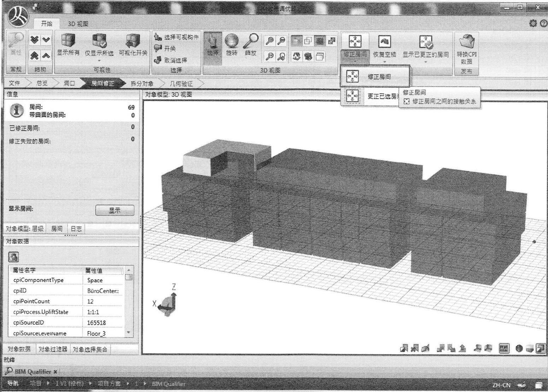Click the ZH-CN language indicator

[501, 385]
